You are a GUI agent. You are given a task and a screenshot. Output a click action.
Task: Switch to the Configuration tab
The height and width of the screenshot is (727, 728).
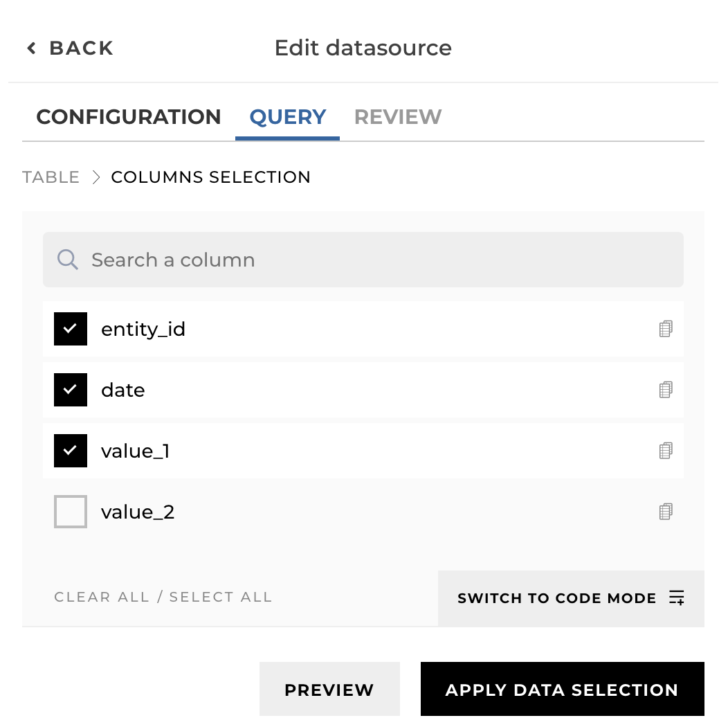tap(129, 117)
